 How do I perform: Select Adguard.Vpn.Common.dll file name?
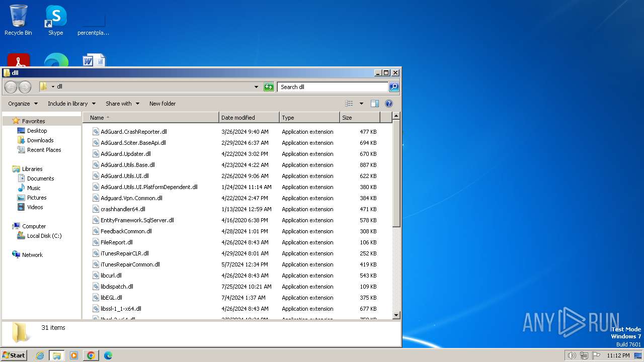[131, 198]
